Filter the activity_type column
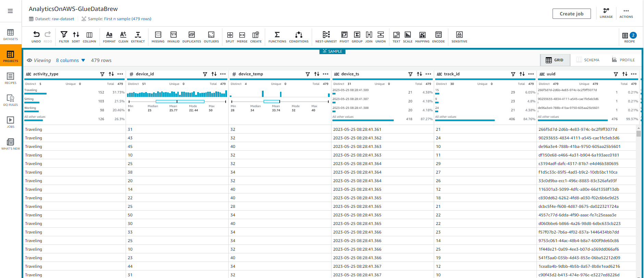Image resolution: width=644 pixels, height=278 pixels. tap(102, 74)
